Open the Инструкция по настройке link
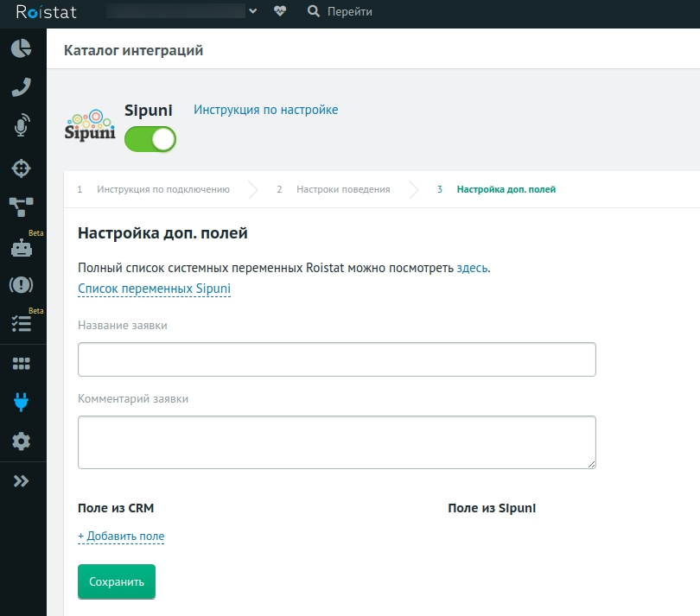Screen dimensions: 700x616 pyautogui.click(x=265, y=110)
